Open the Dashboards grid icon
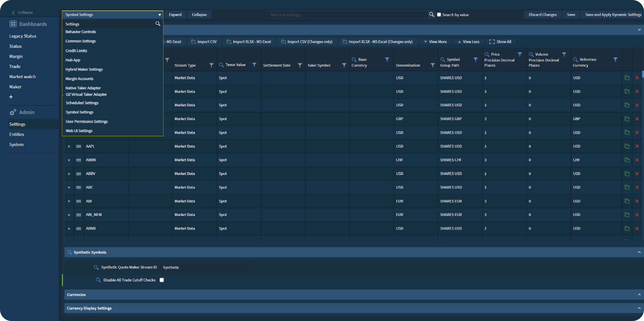 tap(13, 24)
